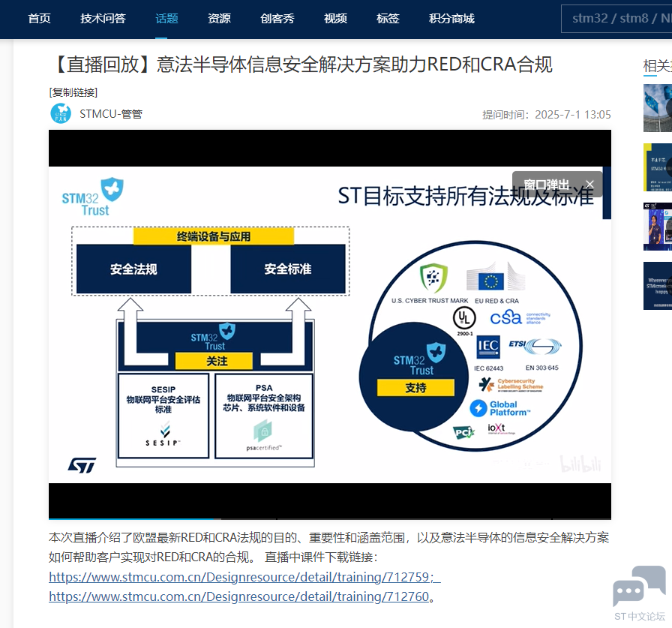Focus the stm32 / stm8 search field
Screen dimensions: 672x628
[616, 19]
